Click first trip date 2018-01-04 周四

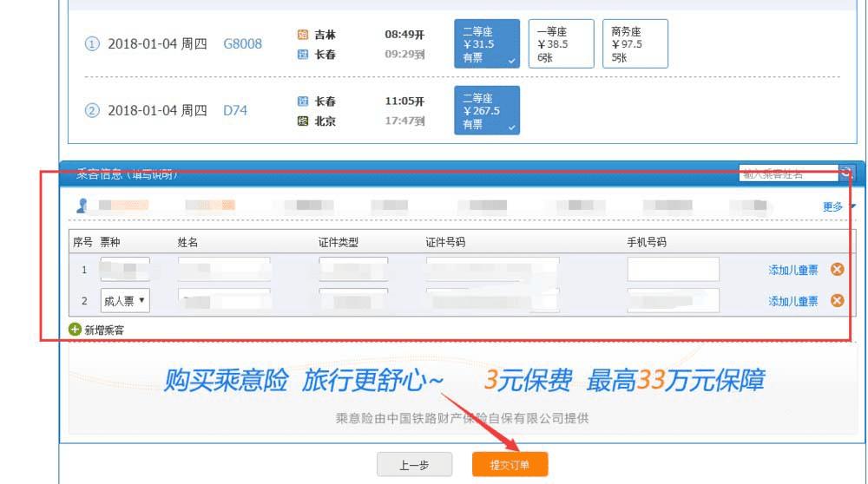point(157,43)
